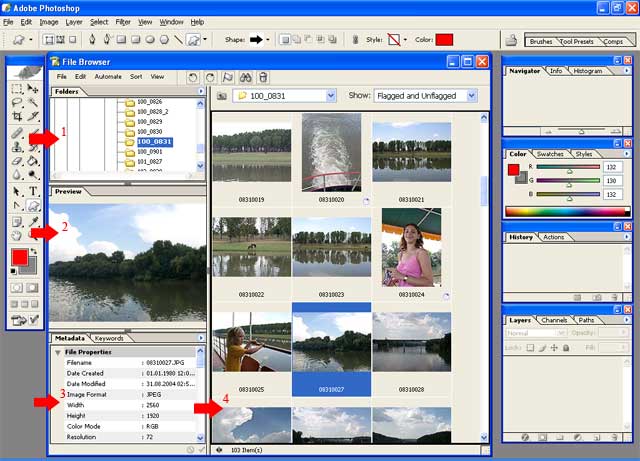Select the Custom Shape tool in toolbox
Viewport: 640px width, 461px height.
pos(33,205)
